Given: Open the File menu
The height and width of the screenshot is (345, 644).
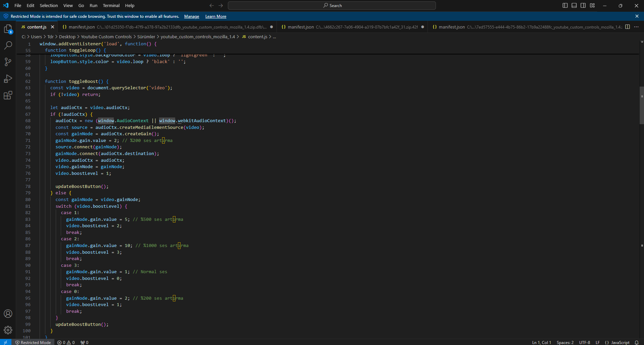Looking at the screenshot, I should click(18, 5).
